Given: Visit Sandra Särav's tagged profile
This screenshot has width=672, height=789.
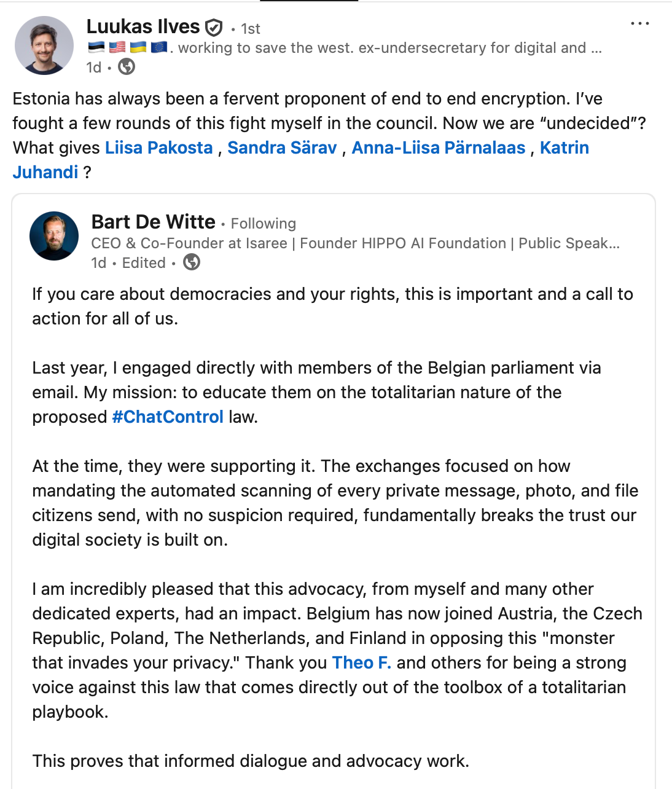Looking at the screenshot, I should click(x=282, y=148).
